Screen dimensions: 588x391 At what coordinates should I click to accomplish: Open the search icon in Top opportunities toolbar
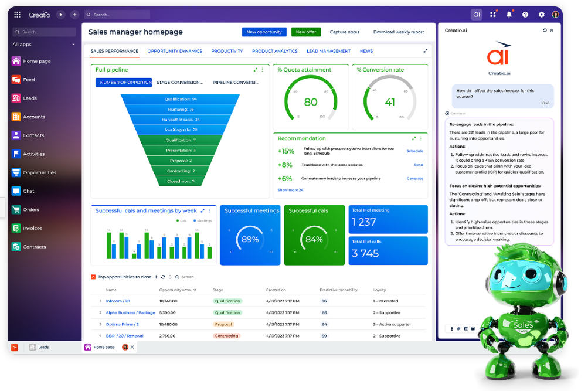pos(177,277)
